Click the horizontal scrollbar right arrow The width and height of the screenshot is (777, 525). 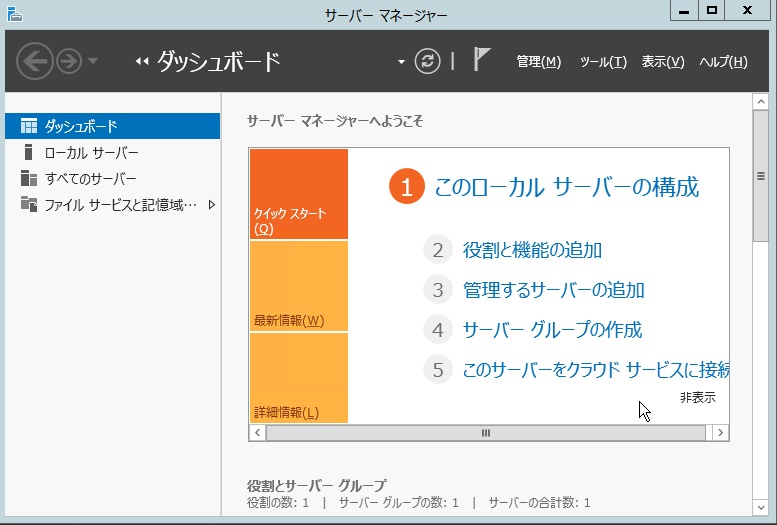point(719,433)
